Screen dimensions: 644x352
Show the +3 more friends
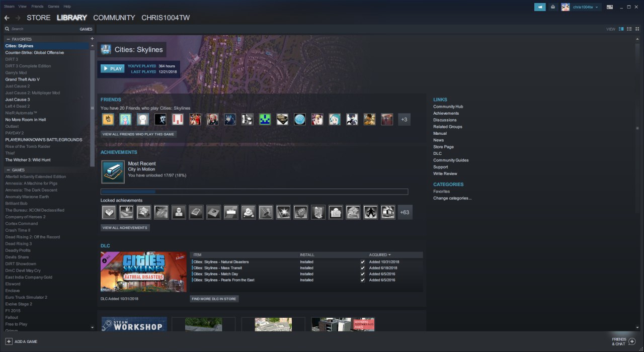coord(404,119)
